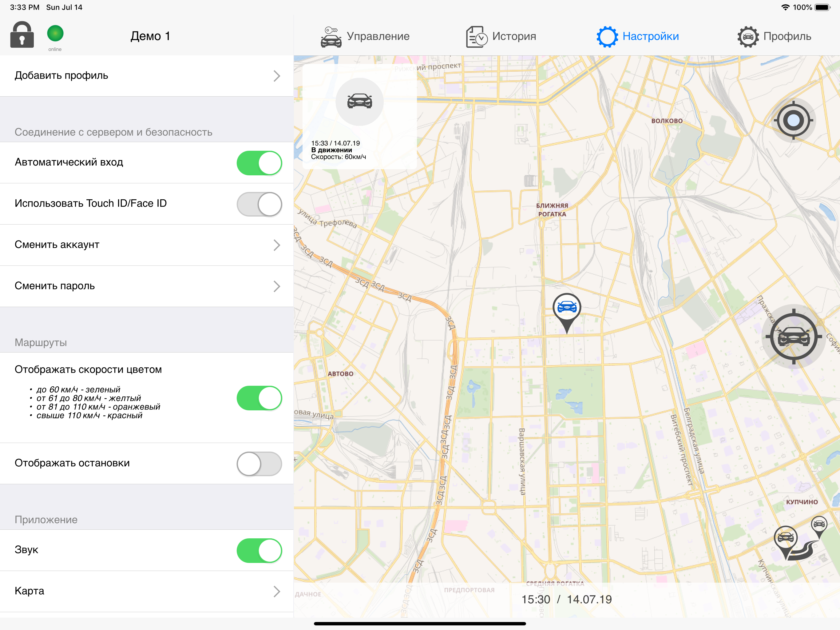Tap the green online status indicator
This screenshot has height=630, width=840.
pos(55,34)
